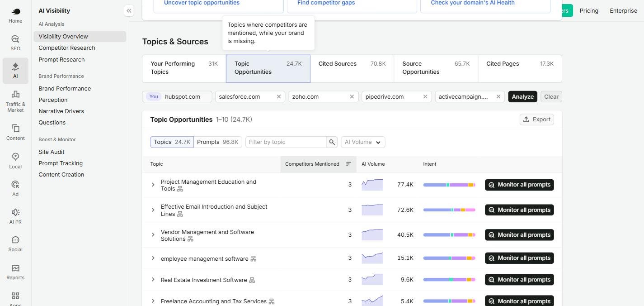Open Content Creation menu item

[61, 175]
